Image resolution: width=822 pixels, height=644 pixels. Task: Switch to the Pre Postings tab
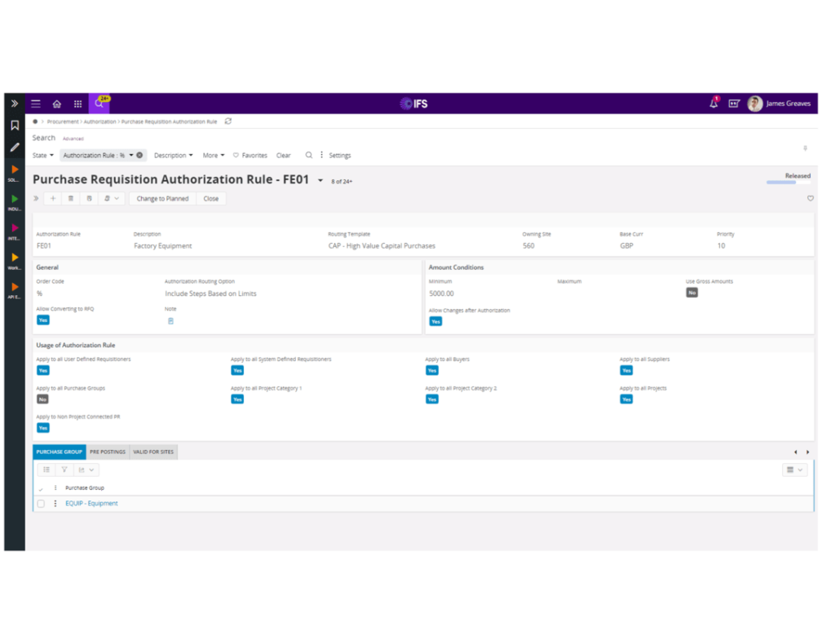tap(107, 452)
